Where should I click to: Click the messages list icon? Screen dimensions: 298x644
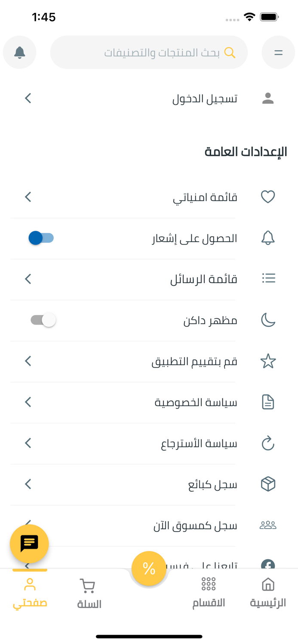pos(267,278)
